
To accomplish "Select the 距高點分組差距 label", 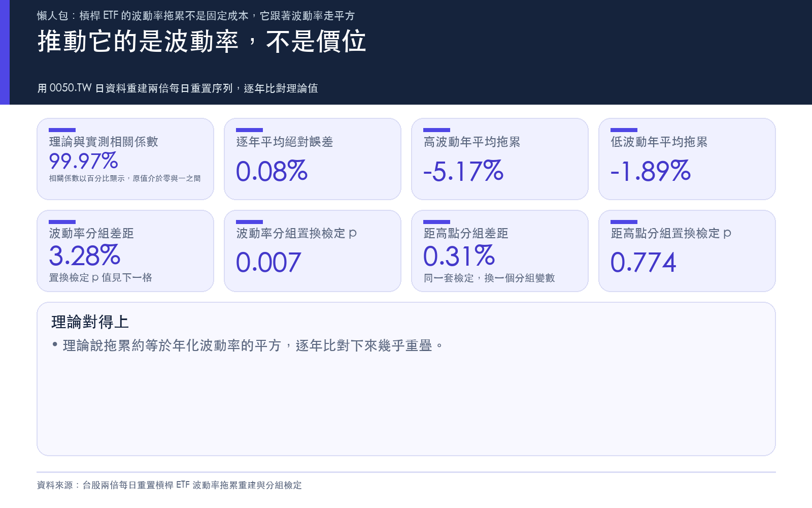I will point(466,233).
